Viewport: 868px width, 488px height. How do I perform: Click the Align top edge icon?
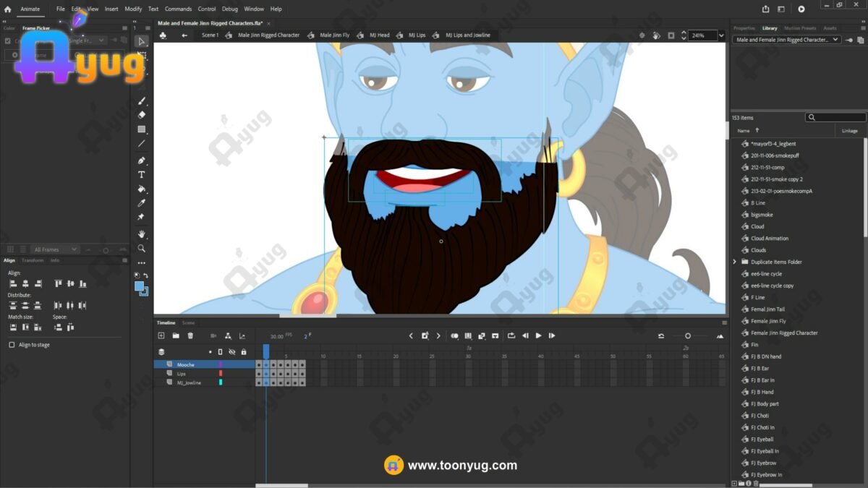[x=59, y=283]
